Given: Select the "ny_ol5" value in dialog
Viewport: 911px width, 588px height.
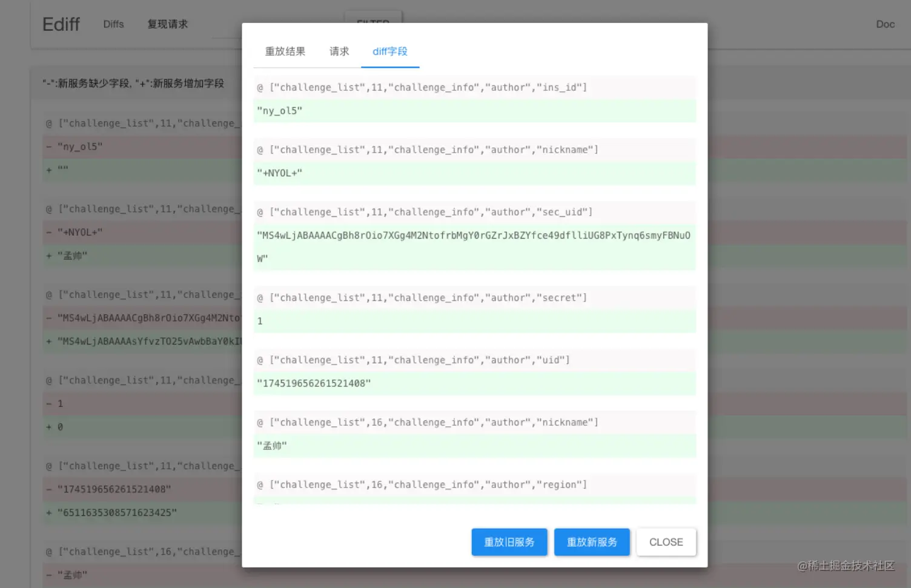Looking at the screenshot, I should 475,111.
